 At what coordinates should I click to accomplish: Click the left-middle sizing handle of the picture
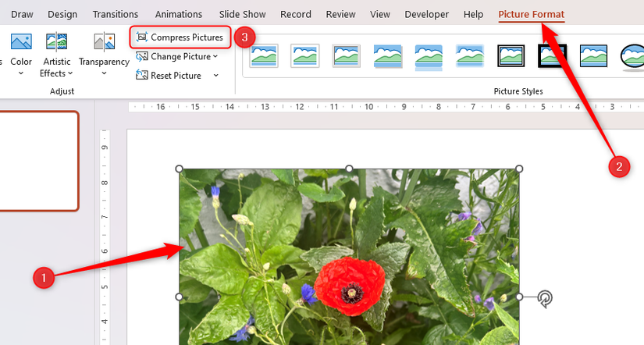[179, 297]
